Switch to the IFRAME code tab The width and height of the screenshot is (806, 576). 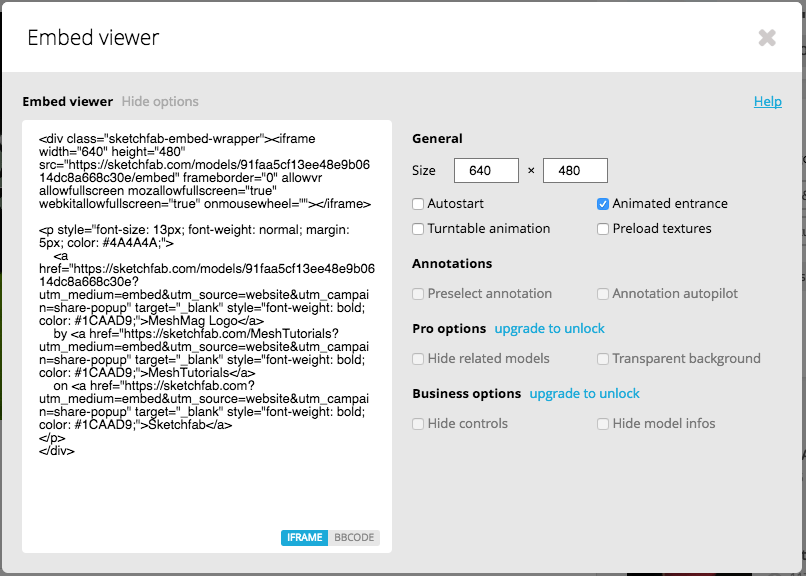[304, 538]
